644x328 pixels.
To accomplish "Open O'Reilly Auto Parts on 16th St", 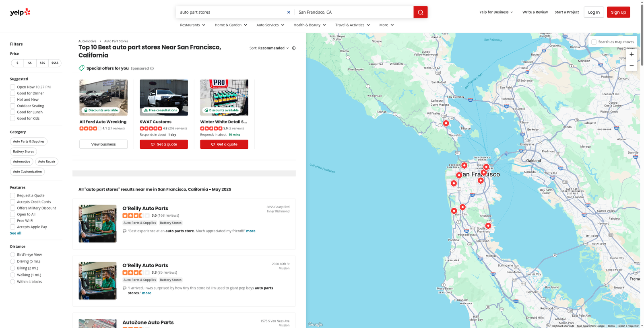I will 145,265.
